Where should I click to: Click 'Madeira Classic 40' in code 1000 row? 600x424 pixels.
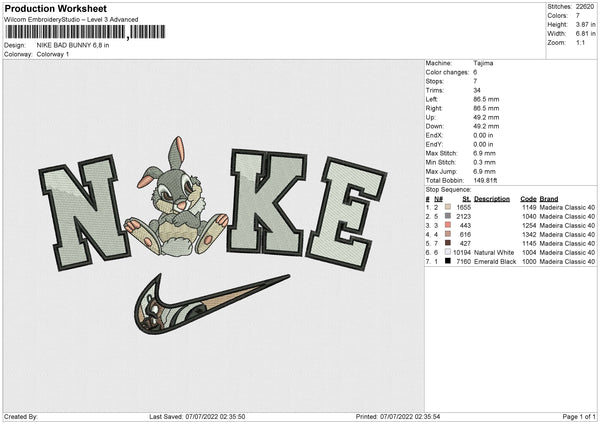(x=567, y=262)
